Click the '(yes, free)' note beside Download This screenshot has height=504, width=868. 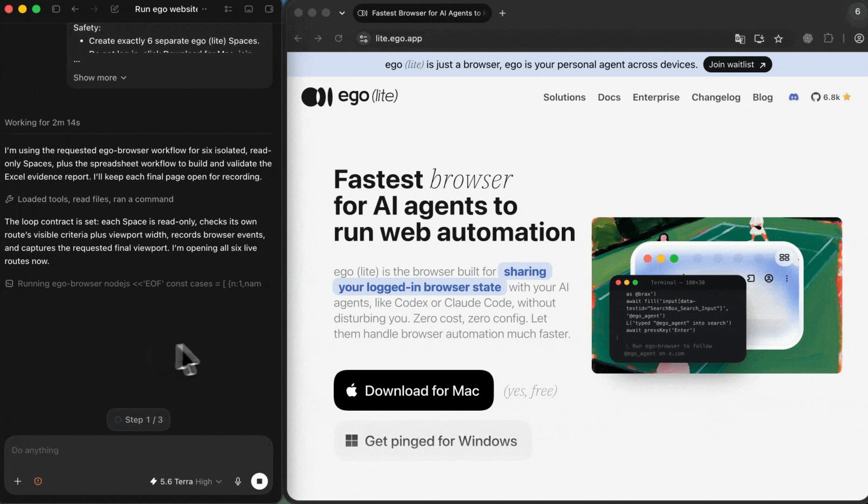point(530,391)
